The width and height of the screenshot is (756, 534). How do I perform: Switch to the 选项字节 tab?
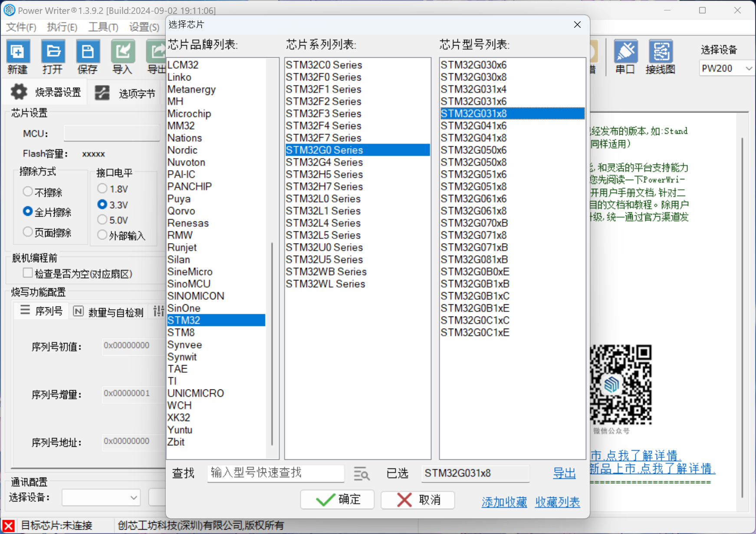125,93
